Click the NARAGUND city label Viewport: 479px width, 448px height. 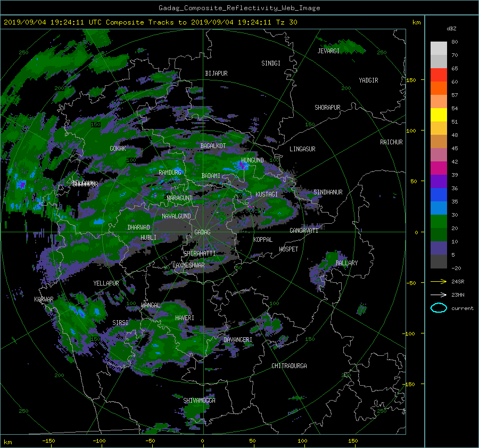[180, 198]
